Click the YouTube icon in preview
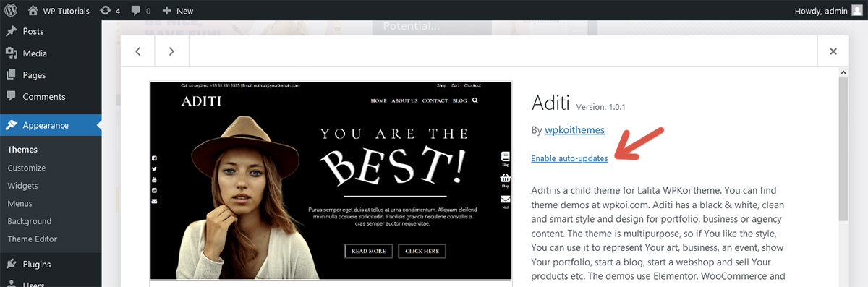Image resolution: width=868 pixels, height=287 pixels. point(155,179)
